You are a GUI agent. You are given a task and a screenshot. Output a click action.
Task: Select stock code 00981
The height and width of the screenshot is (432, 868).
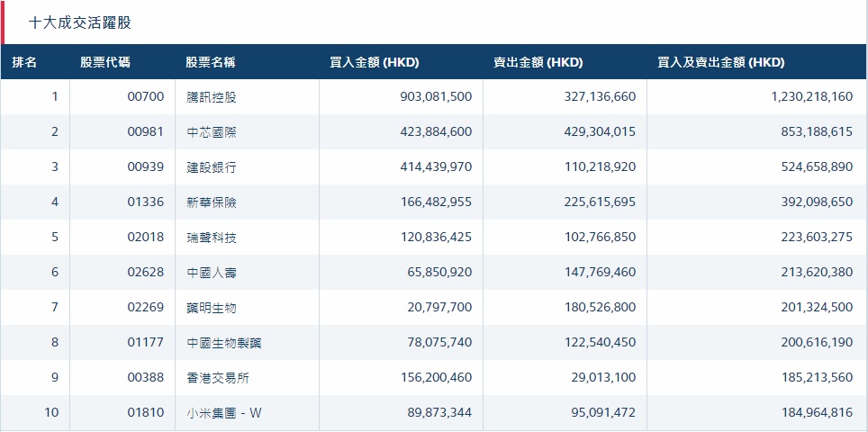pyautogui.click(x=146, y=132)
